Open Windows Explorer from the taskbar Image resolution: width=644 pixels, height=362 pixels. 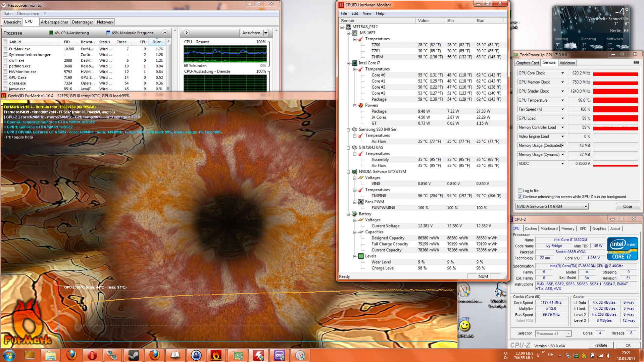(x=51, y=355)
